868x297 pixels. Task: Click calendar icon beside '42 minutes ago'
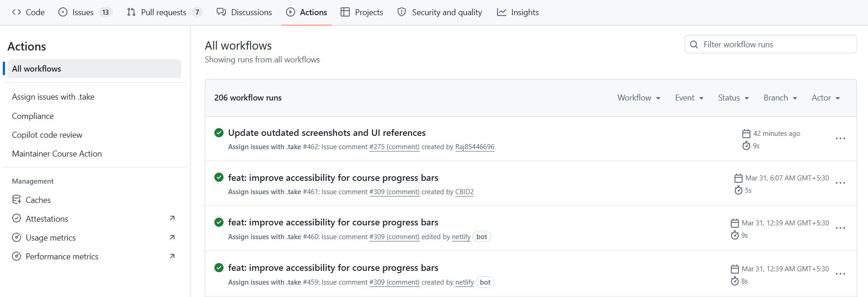coord(746,134)
